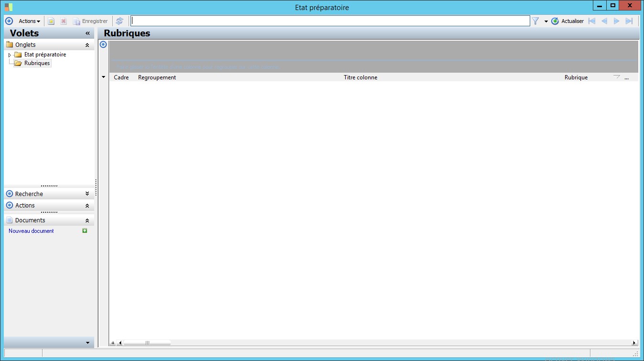
Task: Click the filter funnel icon
Action: 535,21
